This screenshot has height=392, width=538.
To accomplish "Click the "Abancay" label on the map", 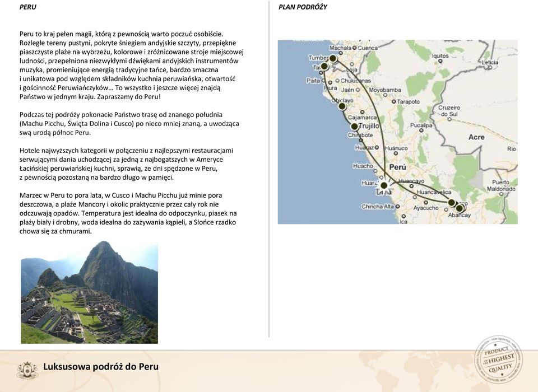I will pyautogui.click(x=459, y=216).
